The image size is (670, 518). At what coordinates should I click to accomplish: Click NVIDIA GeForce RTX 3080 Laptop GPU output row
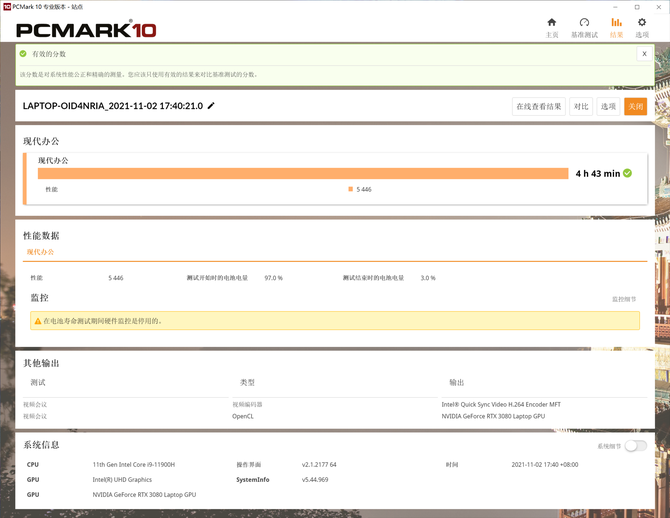tap(493, 416)
